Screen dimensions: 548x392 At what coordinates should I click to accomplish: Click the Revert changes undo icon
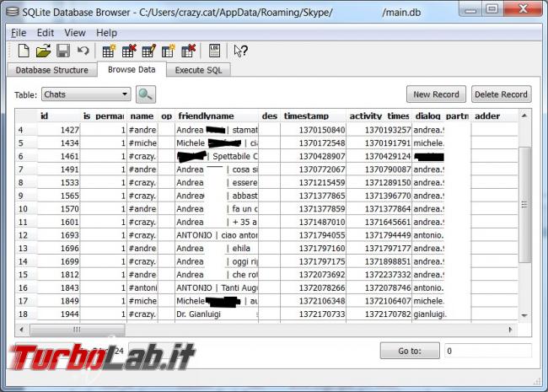pos(83,51)
